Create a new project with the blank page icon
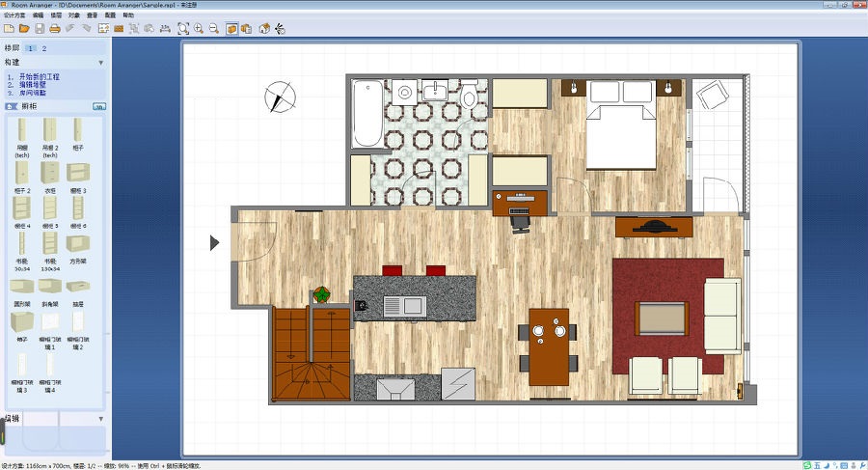868x470 pixels. 9,28
